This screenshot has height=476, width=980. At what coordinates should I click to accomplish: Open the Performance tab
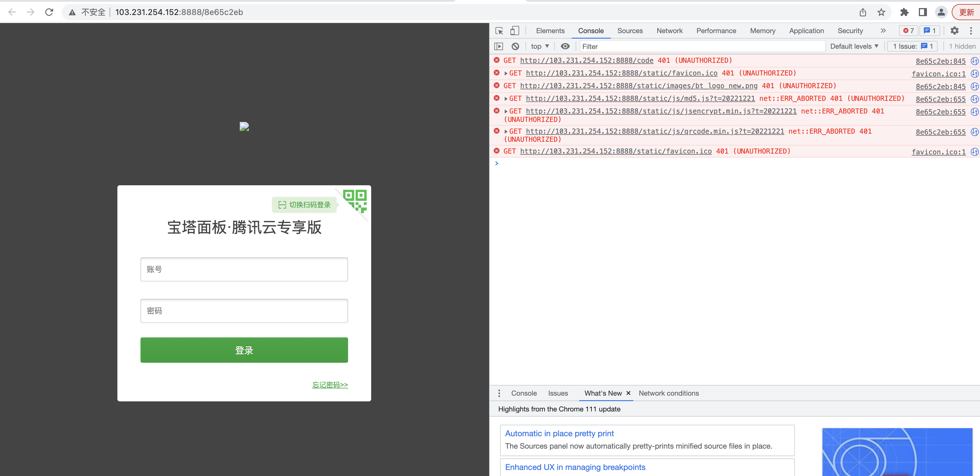click(x=716, y=31)
